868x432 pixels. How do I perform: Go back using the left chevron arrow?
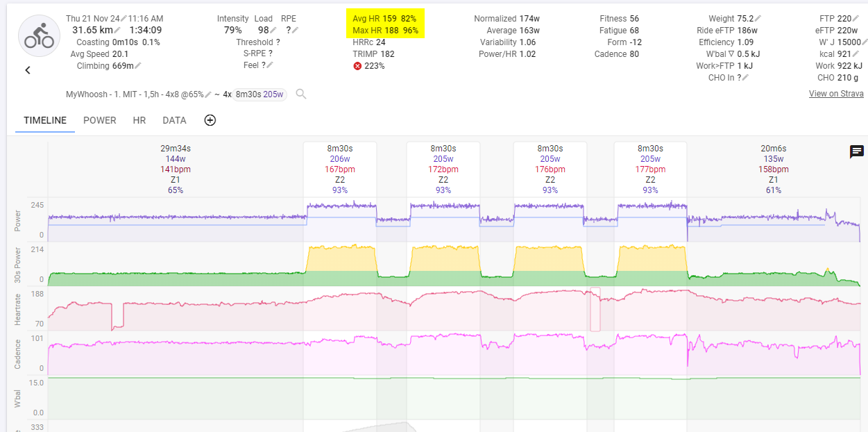(x=28, y=70)
